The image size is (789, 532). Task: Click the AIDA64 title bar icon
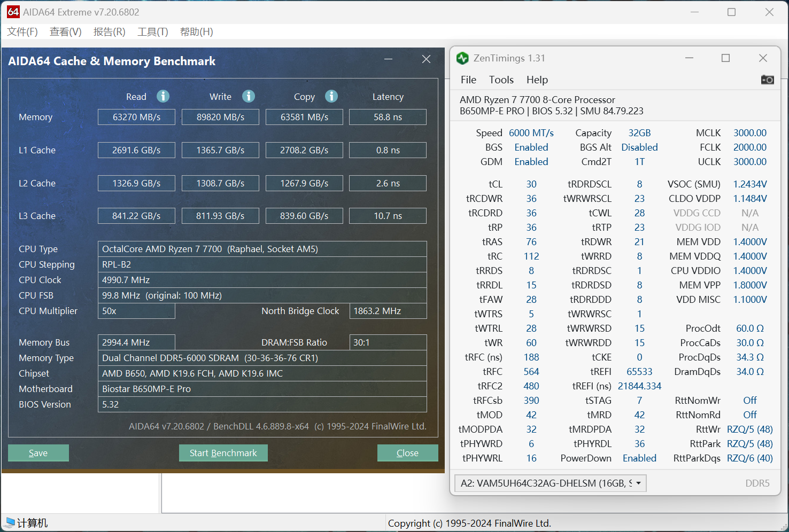(13, 12)
